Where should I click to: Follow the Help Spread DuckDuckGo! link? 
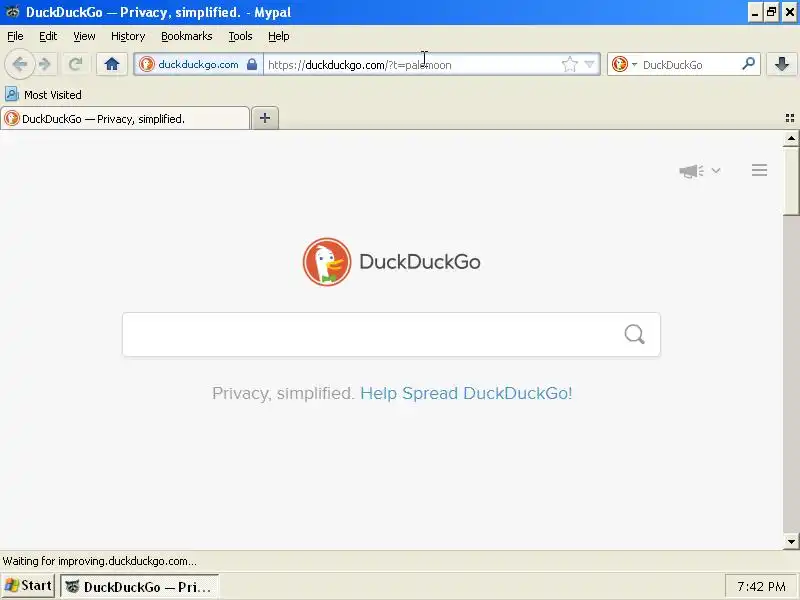point(466,393)
